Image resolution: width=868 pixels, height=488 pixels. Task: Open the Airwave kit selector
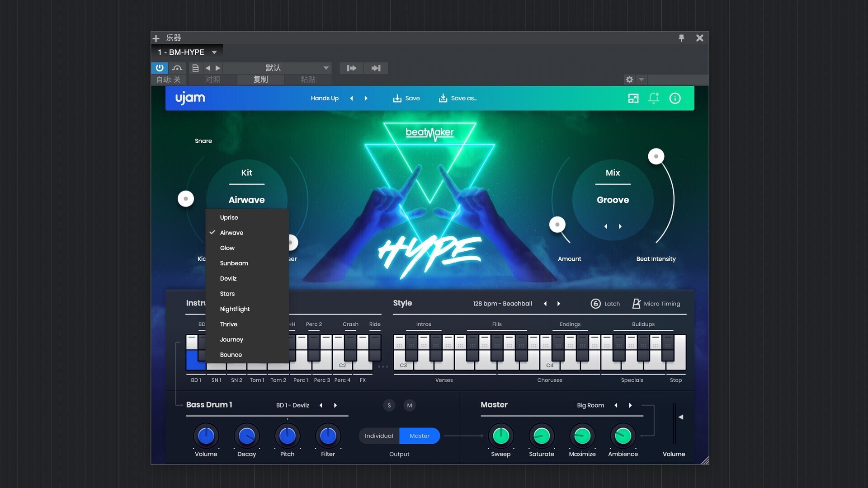pyautogui.click(x=246, y=200)
